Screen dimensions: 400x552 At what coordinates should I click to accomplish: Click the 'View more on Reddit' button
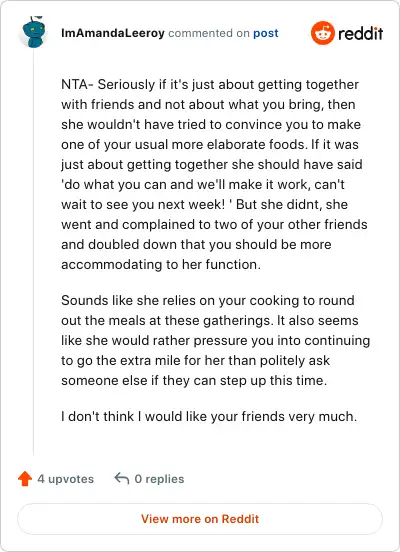coord(200,519)
